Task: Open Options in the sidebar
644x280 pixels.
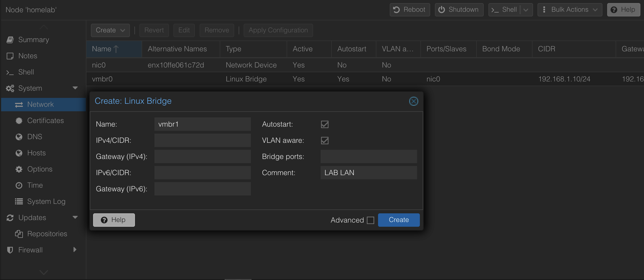Action: (43, 169)
